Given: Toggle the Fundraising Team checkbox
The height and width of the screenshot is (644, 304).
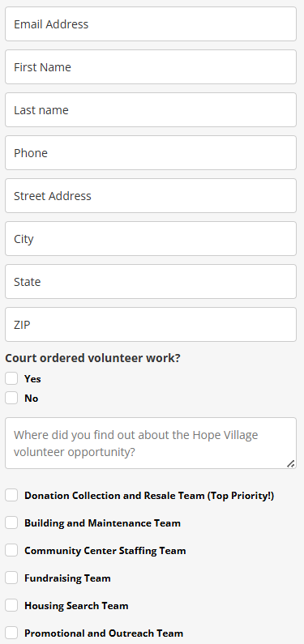Looking at the screenshot, I should point(11,578).
